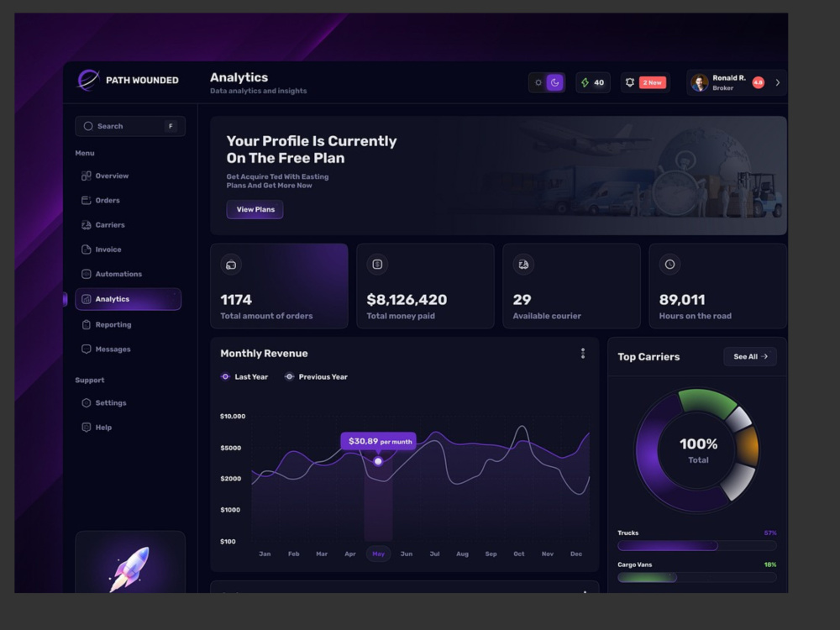Click the Overview sidebar icon
Screen dimensions: 840x630
pos(87,176)
